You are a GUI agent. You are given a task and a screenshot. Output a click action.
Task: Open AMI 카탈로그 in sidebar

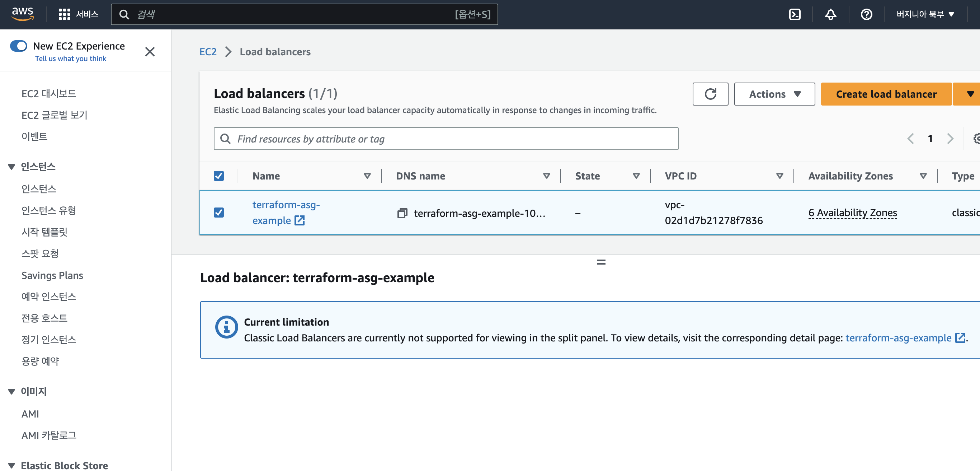pyautogui.click(x=49, y=435)
